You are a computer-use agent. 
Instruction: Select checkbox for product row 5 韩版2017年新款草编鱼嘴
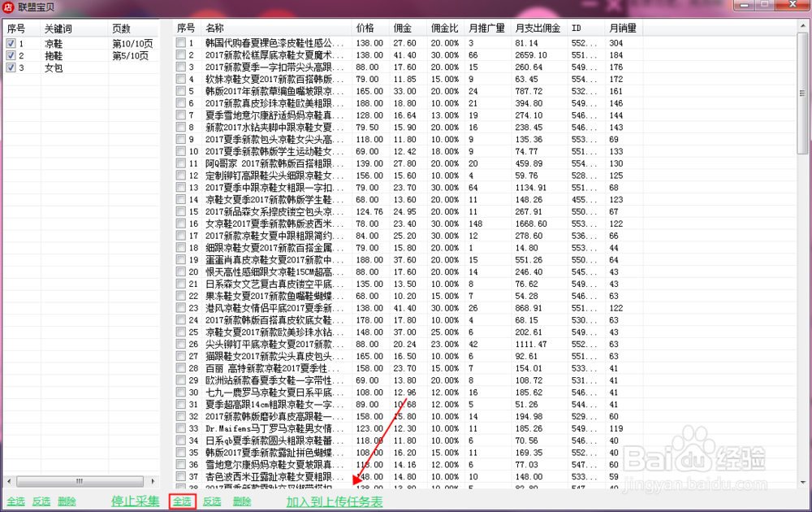click(181, 91)
